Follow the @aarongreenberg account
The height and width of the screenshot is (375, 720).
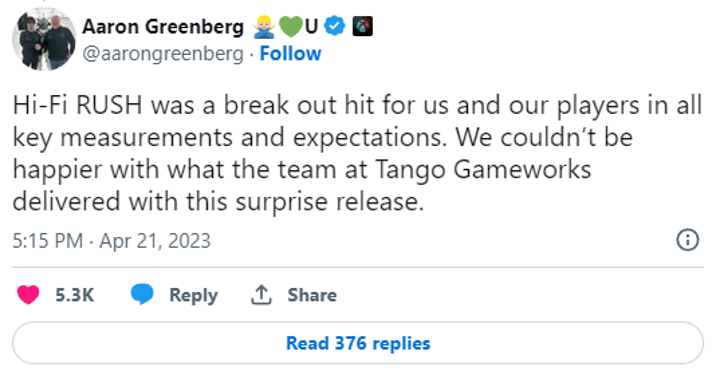(290, 54)
